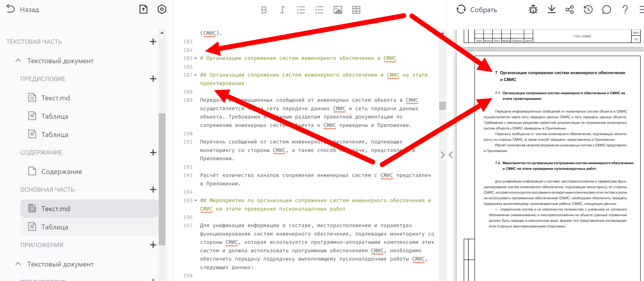Click the upload file icon in sidebar header

(143, 9)
